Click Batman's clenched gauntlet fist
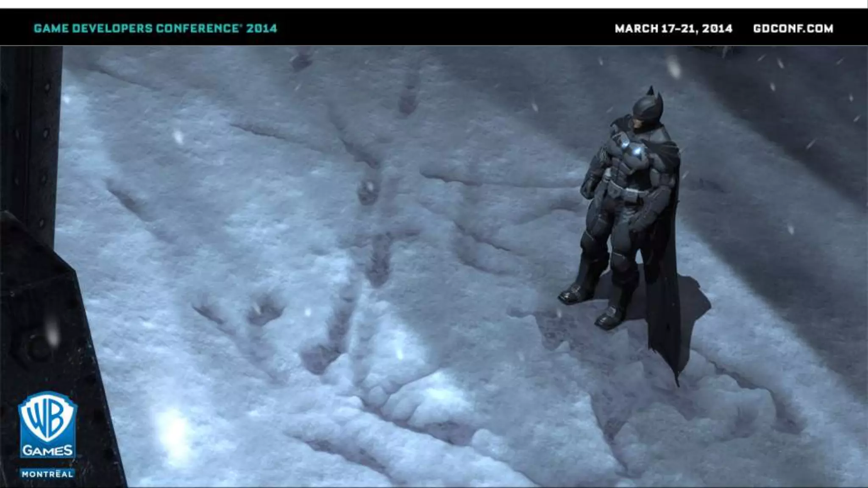The image size is (868, 488). (x=587, y=189)
